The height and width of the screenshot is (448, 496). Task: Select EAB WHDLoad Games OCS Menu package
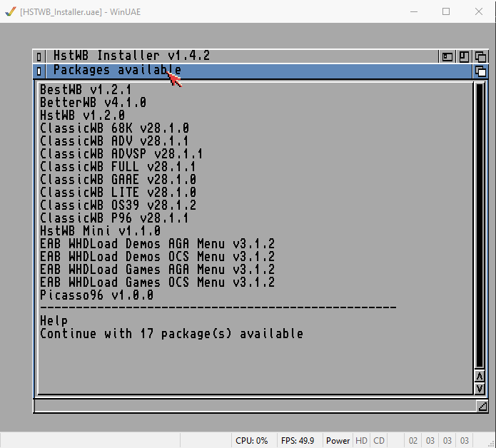[x=157, y=282]
